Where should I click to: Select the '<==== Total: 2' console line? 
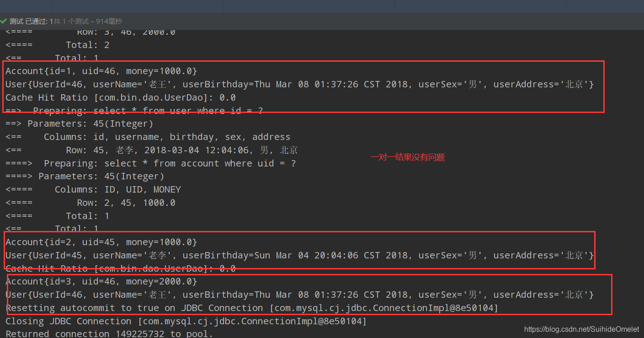(x=57, y=45)
